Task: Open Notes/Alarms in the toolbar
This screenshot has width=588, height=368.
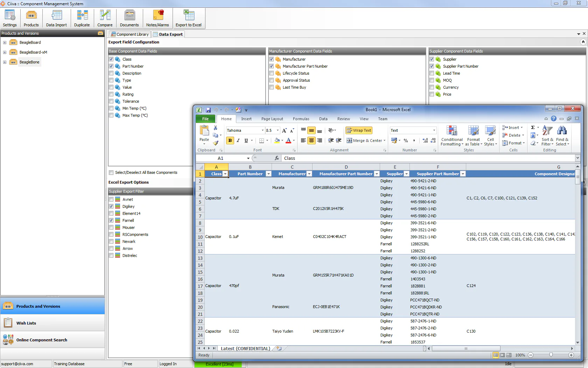Action: (157, 18)
